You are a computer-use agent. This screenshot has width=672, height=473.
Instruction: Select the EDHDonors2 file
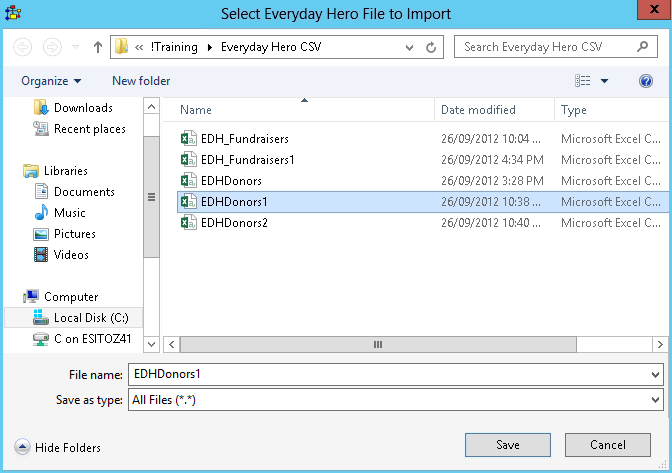234,223
